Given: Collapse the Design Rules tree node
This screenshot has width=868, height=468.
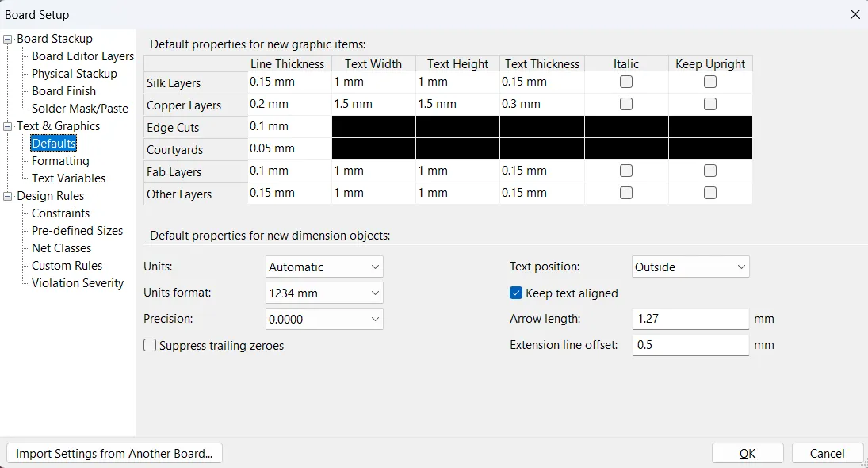Looking at the screenshot, I should pos(9,196).
